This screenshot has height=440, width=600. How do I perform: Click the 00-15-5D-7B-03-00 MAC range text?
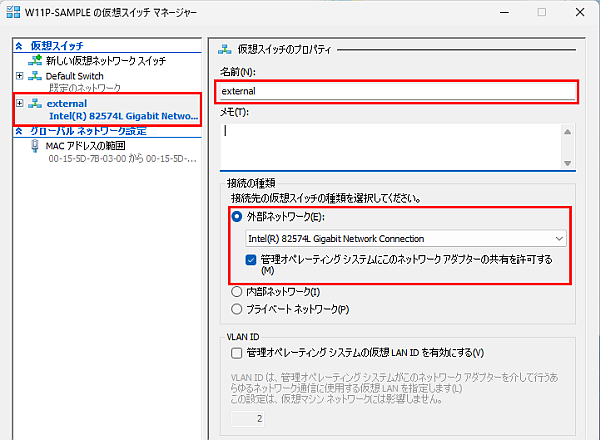(122, 158)
